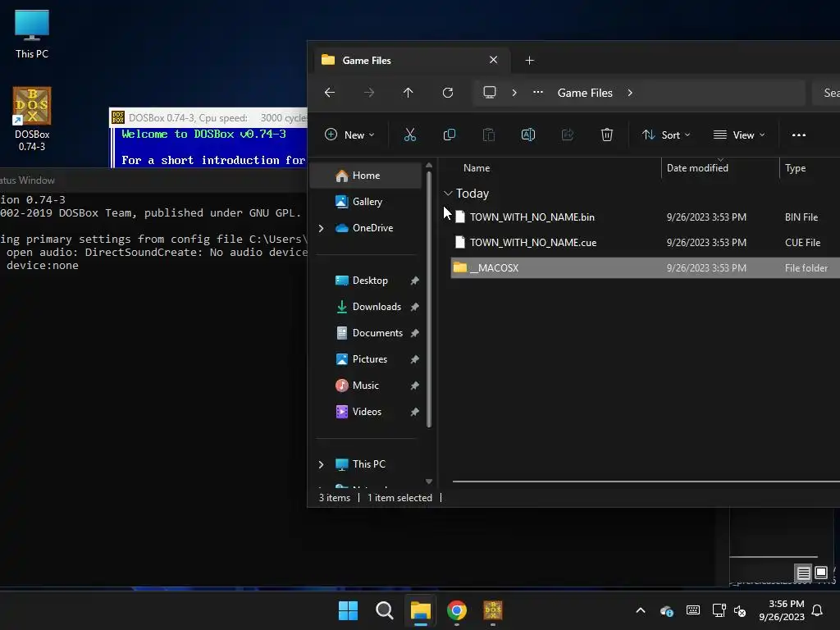Cut the selected item
Screen dimensions: 840x630
[x=410, y=135]
